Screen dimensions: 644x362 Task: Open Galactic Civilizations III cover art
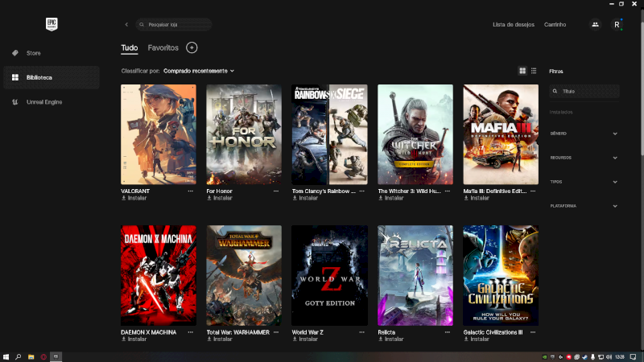point(501,275)
